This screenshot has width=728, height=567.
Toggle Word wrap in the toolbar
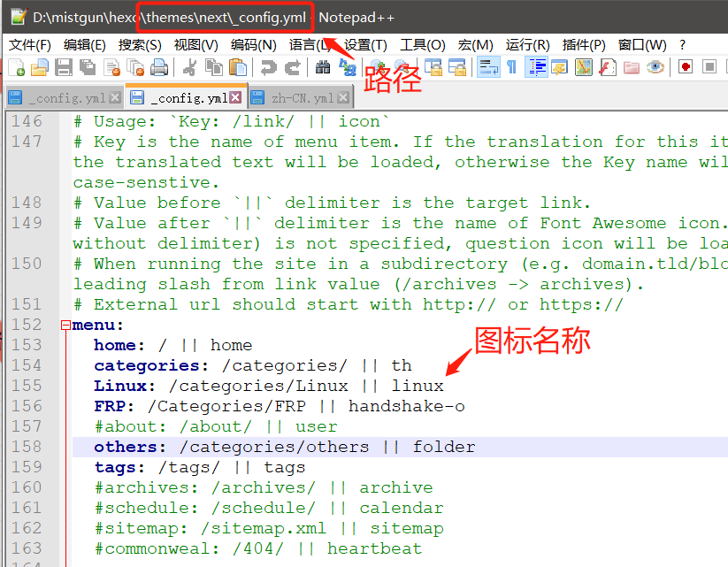(x=488, y=67)
